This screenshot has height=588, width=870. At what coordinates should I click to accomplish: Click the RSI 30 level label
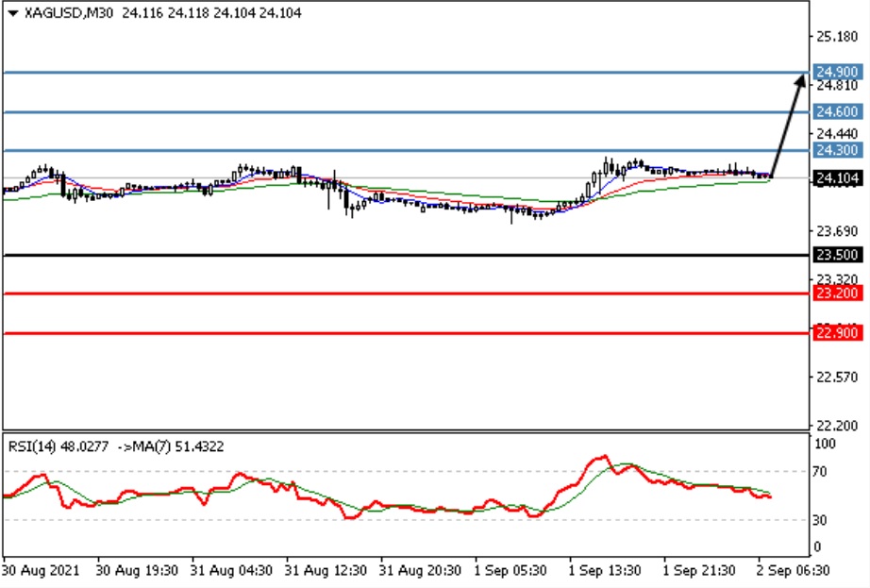click(819, 520)
